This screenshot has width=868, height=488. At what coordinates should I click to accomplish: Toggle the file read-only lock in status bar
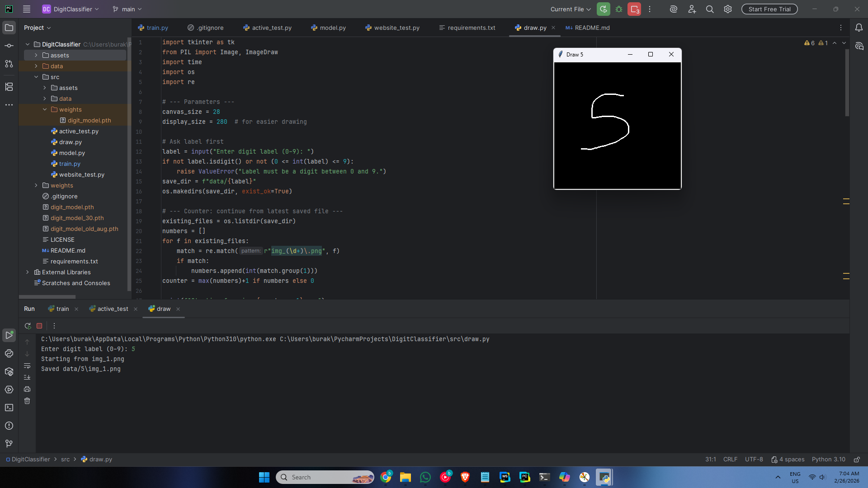coord(857,460)
